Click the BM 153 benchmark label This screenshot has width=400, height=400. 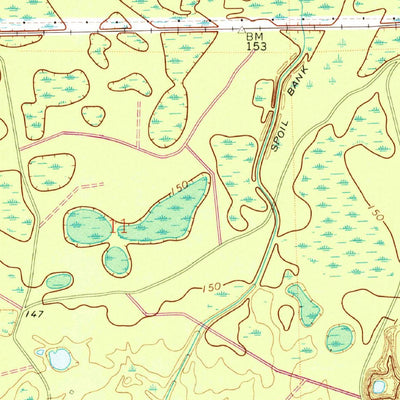coord(257,41)
